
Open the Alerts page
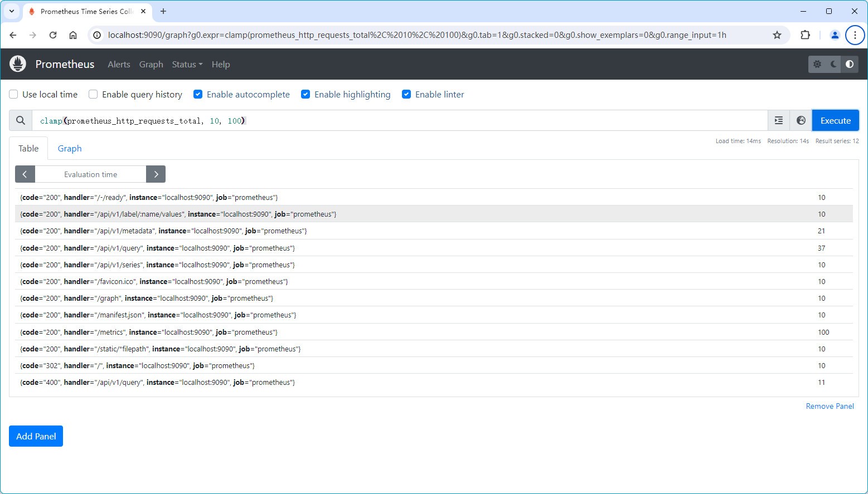pyautogui.click(x=119, y=64)
